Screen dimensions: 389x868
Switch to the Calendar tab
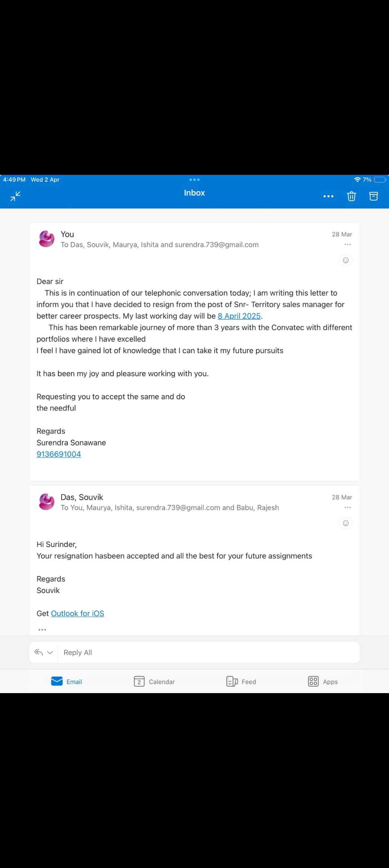154,682
